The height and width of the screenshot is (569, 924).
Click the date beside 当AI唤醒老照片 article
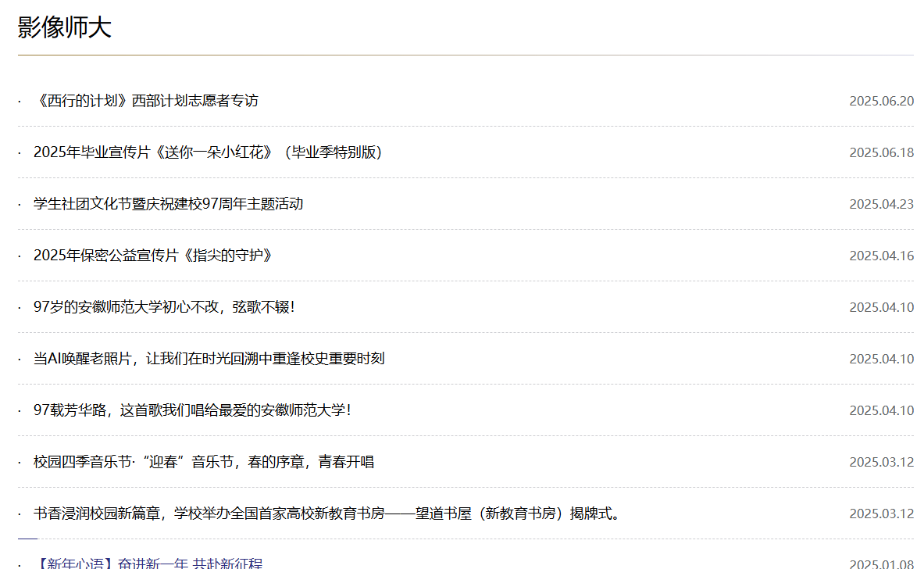click(881, 359)
